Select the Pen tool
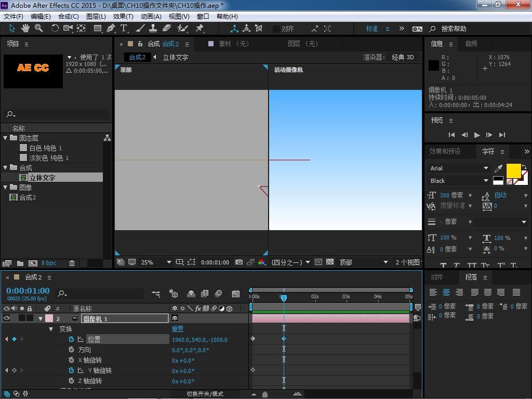 point(111,29)
